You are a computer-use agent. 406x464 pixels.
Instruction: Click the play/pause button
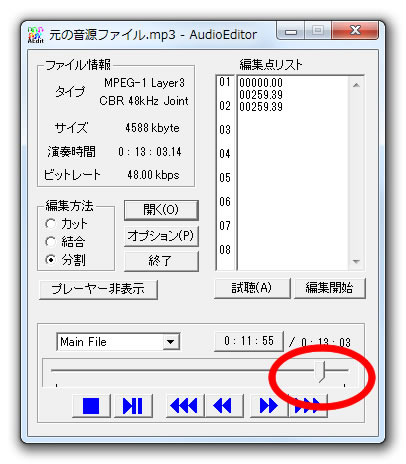tap(133, 406)
